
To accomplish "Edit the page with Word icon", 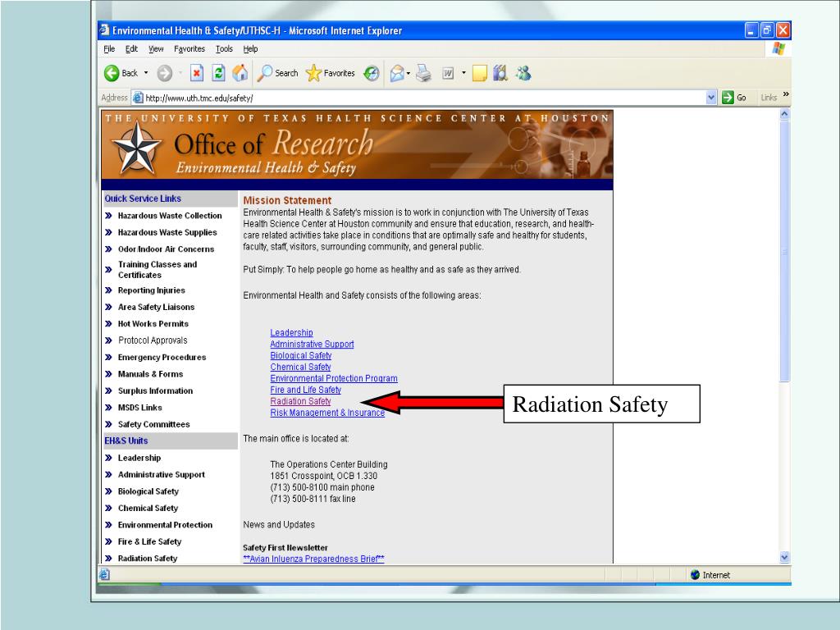I will 448,73.
